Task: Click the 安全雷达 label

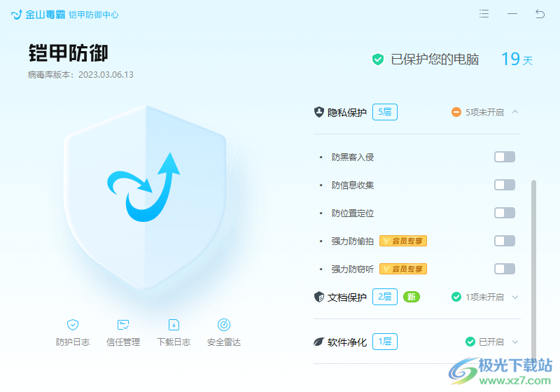Action: pos(224,342)
